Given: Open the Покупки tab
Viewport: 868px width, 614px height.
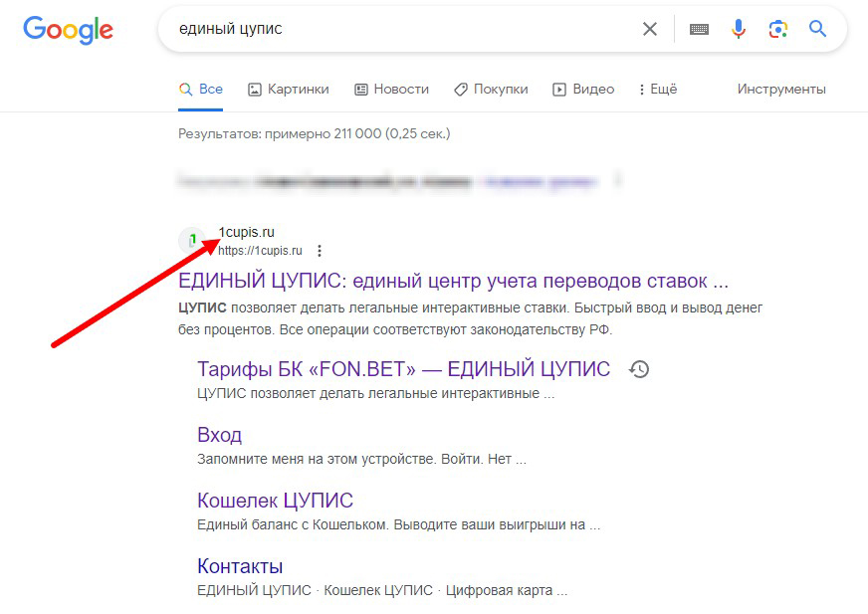Looking at the screenshot, I should 491,90.
